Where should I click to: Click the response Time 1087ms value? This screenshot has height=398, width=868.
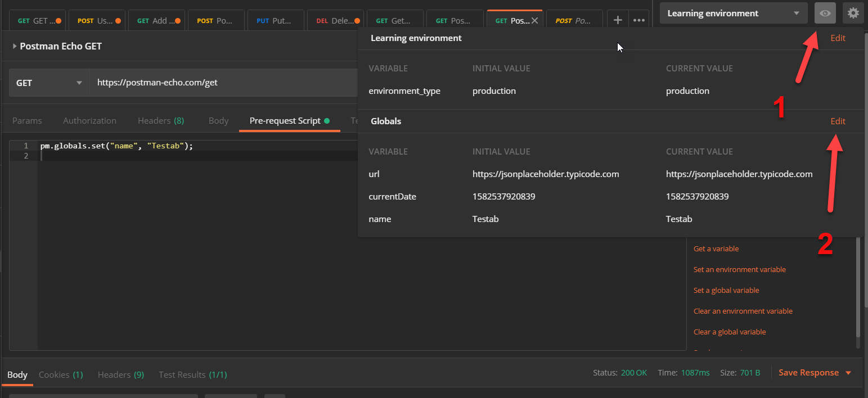(695, 373)
